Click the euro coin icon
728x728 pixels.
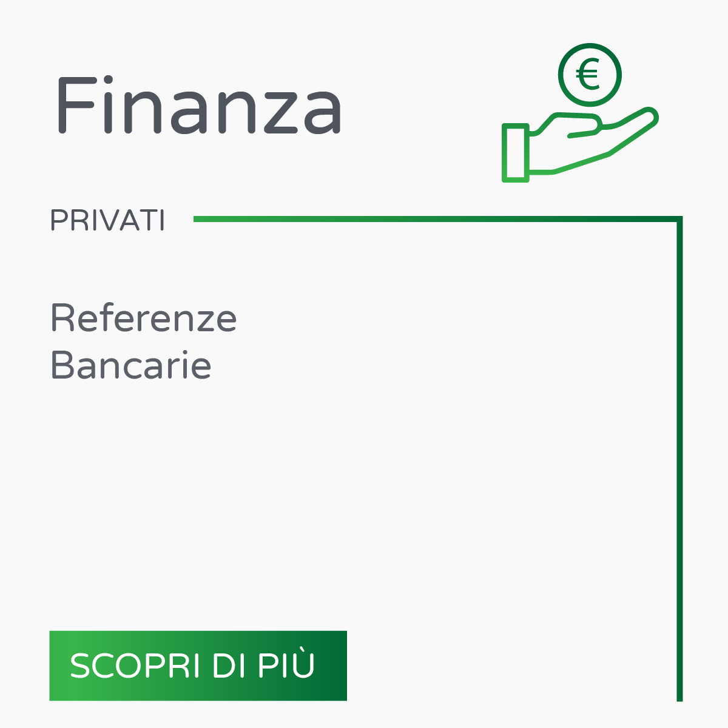[x=590, y=75]
